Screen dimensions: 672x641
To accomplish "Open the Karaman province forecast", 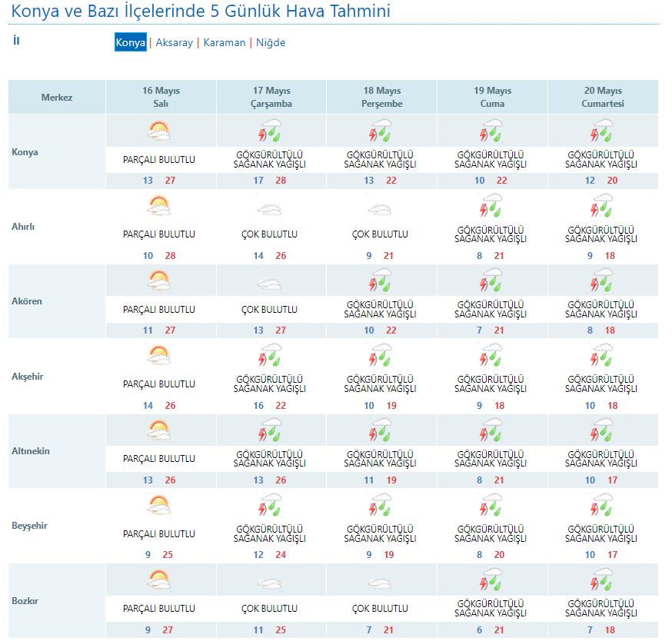I will pyautogui.click(x=225, y=43).
